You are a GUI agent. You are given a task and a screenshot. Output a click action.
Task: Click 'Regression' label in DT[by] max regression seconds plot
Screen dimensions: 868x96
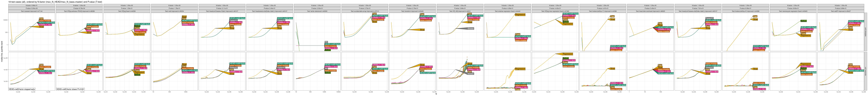[x=567, y=54]
